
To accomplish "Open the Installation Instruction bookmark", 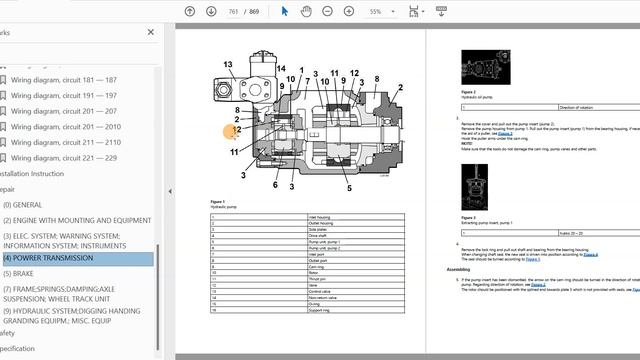I will (32, 174).
